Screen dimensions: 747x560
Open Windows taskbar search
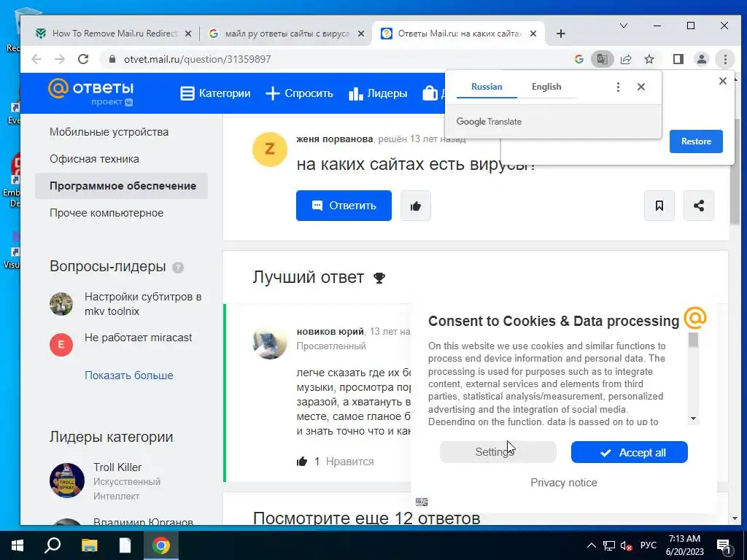click(53, 545)
